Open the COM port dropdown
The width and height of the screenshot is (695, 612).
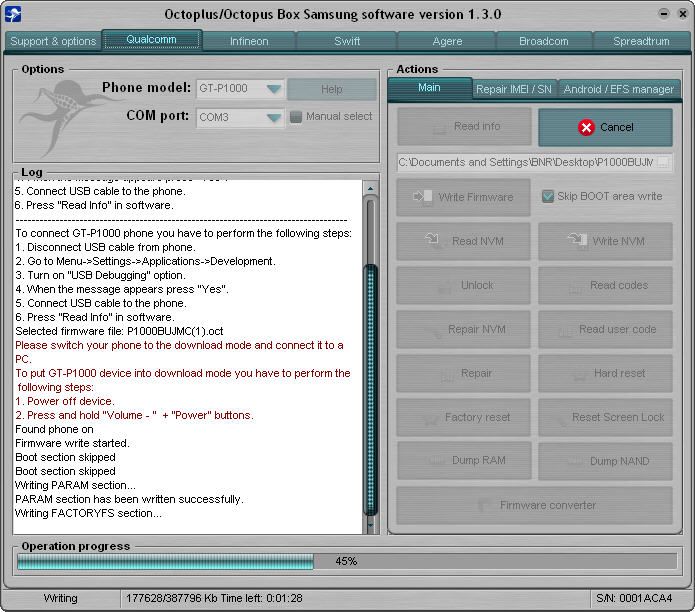[x=274, y=118]
